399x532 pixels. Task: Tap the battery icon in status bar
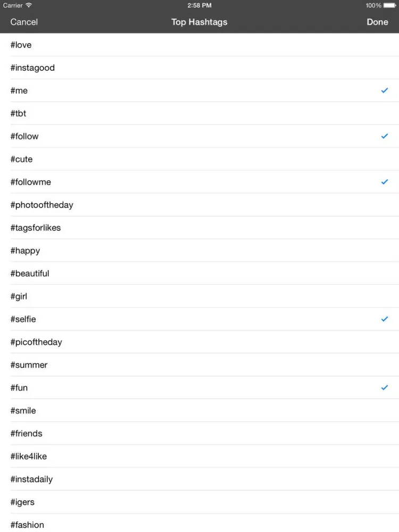389,5
